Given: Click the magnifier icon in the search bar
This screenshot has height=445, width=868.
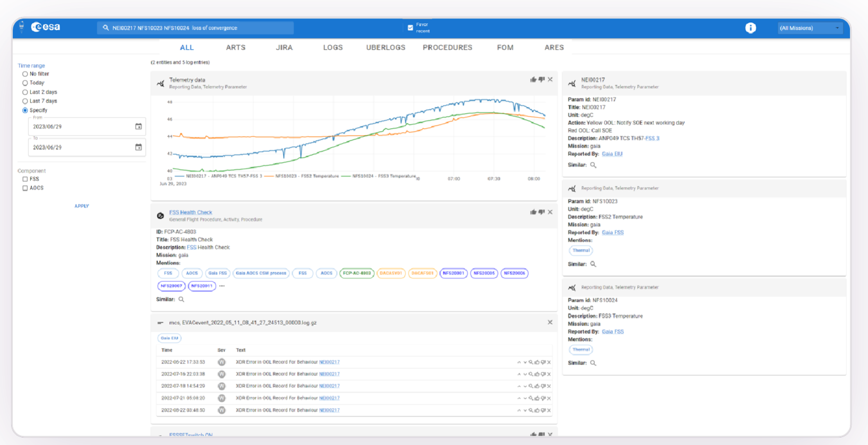Looking at the screenshot, I should [106, 28].
